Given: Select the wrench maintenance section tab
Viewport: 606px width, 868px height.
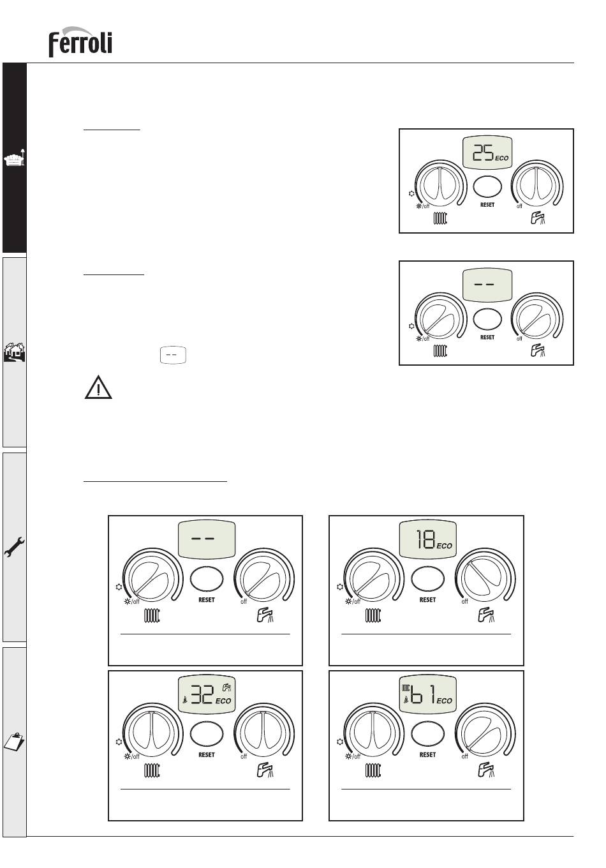Looking at the screenshot, I should [x=14, y=547].
